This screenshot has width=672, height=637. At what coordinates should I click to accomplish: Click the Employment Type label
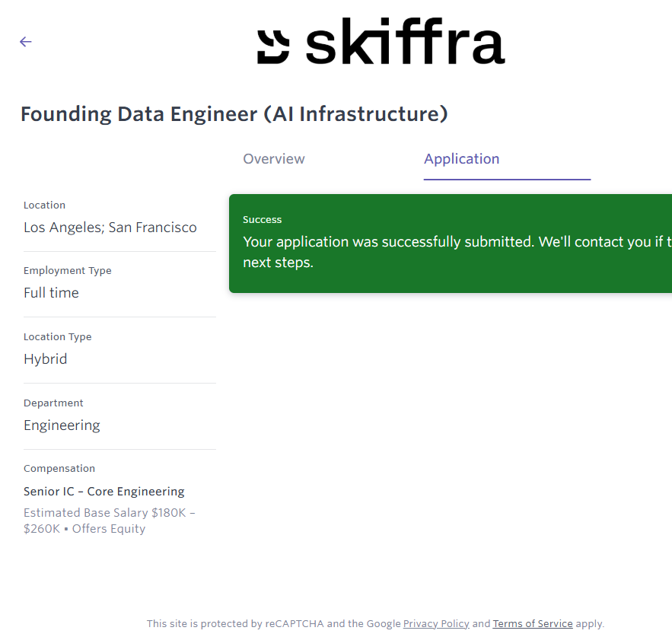[67, 270]
